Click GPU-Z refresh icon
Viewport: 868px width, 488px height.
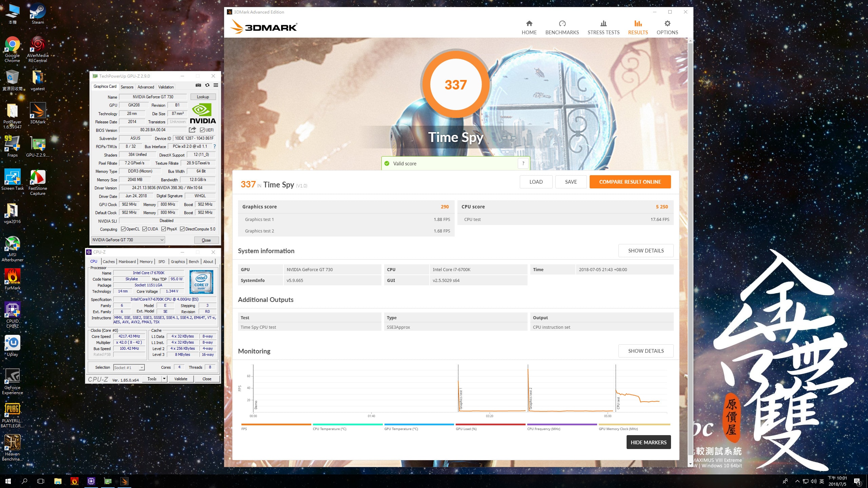click(207, 85)
